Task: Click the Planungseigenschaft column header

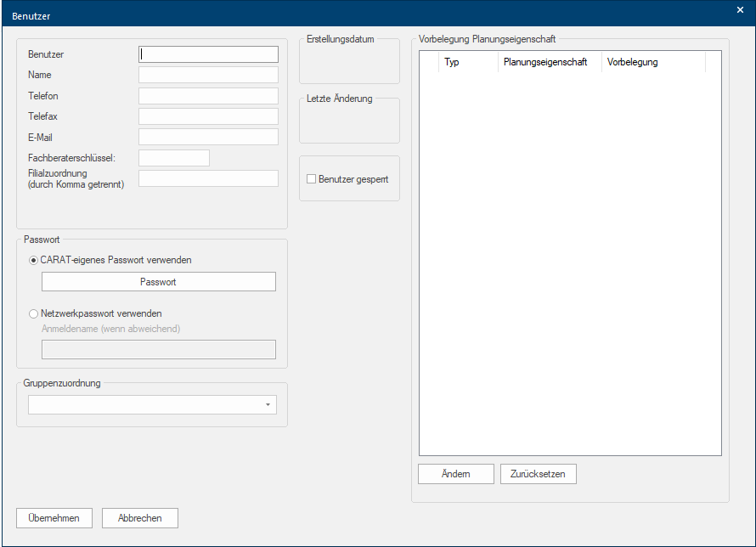Action: coord(549,62)
